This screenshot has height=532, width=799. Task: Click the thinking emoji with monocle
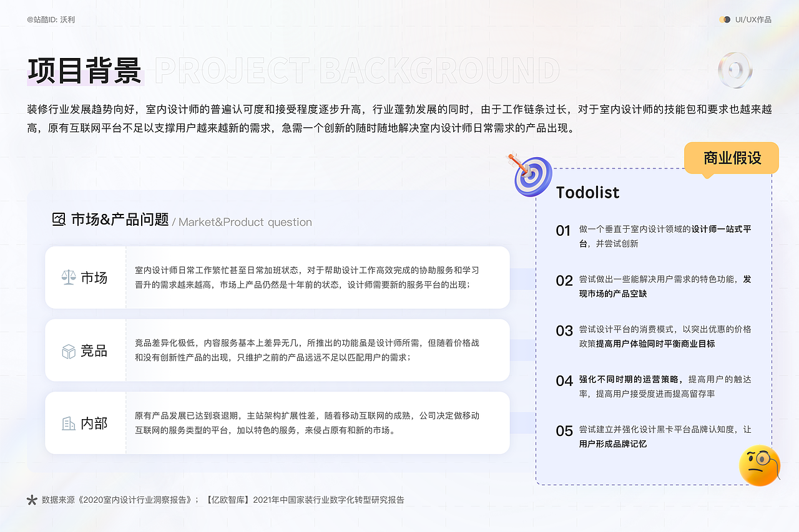760,465
